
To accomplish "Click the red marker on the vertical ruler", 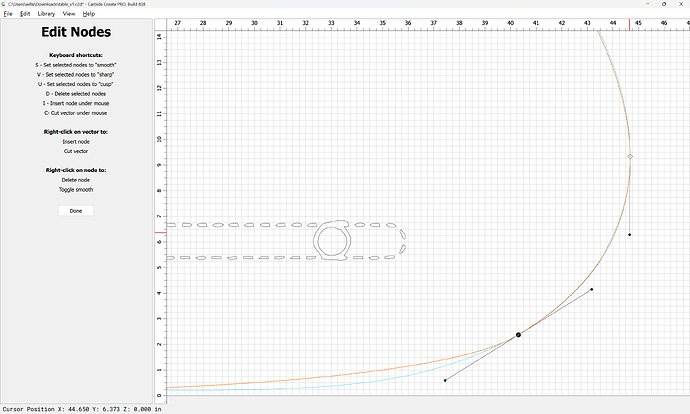I will pyautogui.click(x=159, y=232).
